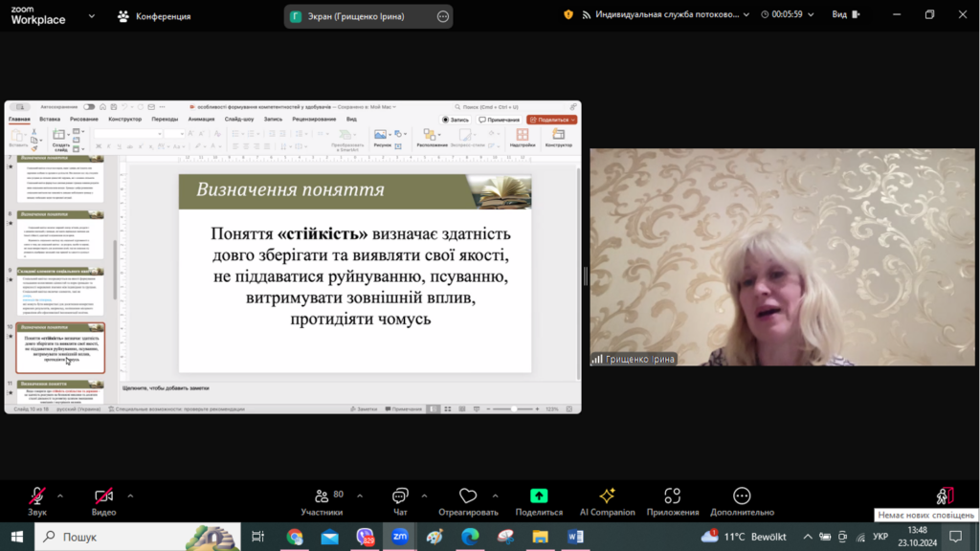This screenshot has width=980, height=551.
Task: Open Отреагировать reactions heart icon
Action: pos(468,496)
